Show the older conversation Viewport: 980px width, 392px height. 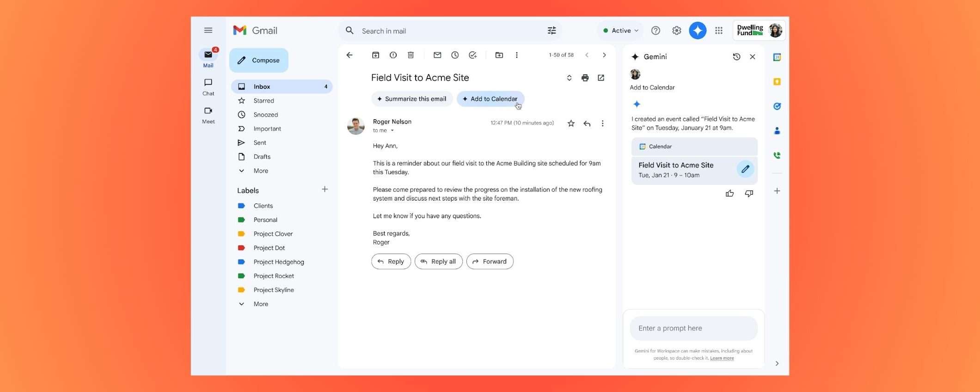[604, 55]
